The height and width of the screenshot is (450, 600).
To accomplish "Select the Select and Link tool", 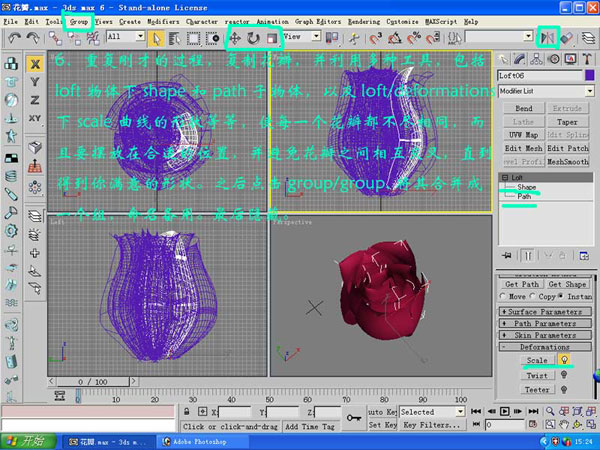I will pos(55,38).
